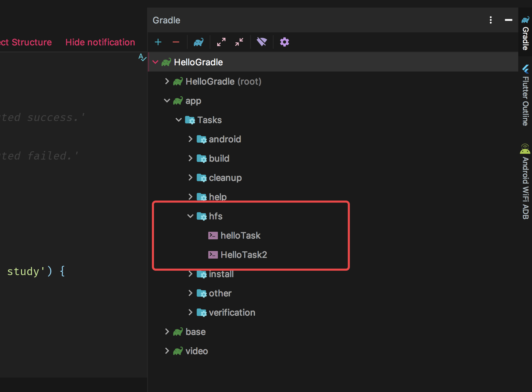Click the HelloTask2 terminal icon
Screen dimensions: 532x392
click(213, 255)
